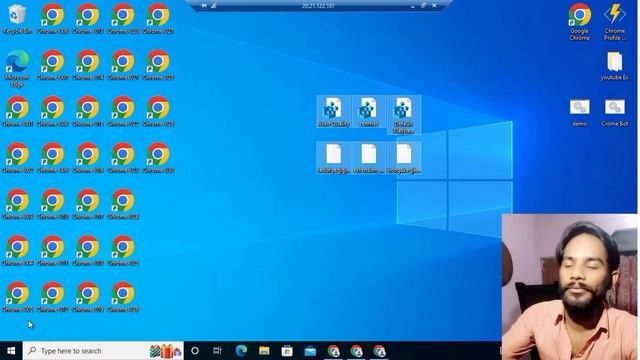Open Mail app from the taskbar
The image size is (640, 360).
(x=310, y=351)
